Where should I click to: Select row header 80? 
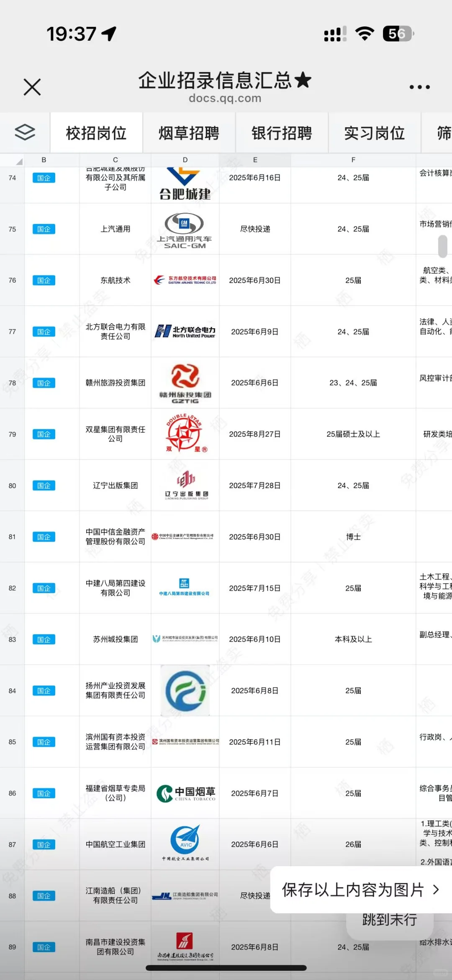click(x=12, y=486)
